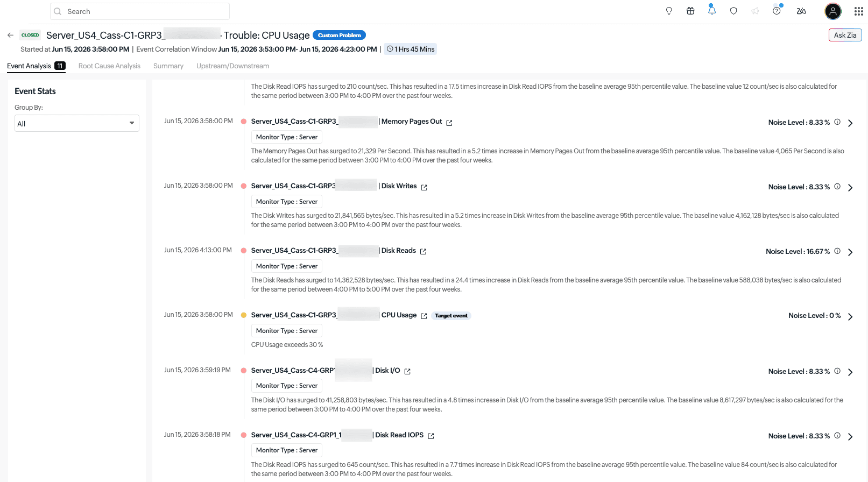This screenshot has width=868, height=482.
Task: Show noise level info for Disk I/O
Action: [837, 371]
